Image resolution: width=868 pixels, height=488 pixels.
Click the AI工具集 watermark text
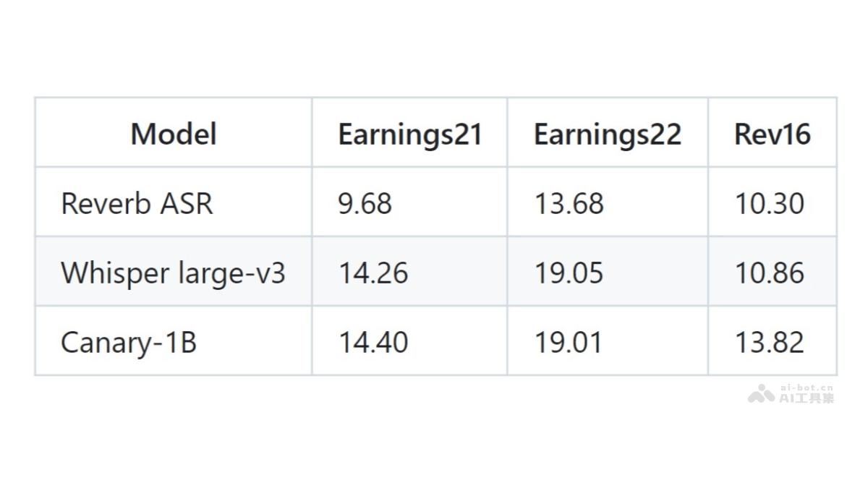[x=806, y=398]
